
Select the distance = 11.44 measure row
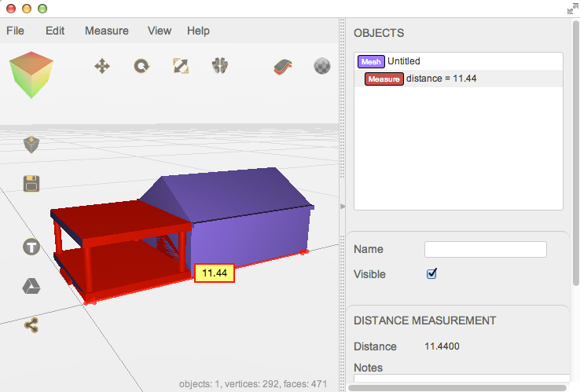tap(458, 79)
